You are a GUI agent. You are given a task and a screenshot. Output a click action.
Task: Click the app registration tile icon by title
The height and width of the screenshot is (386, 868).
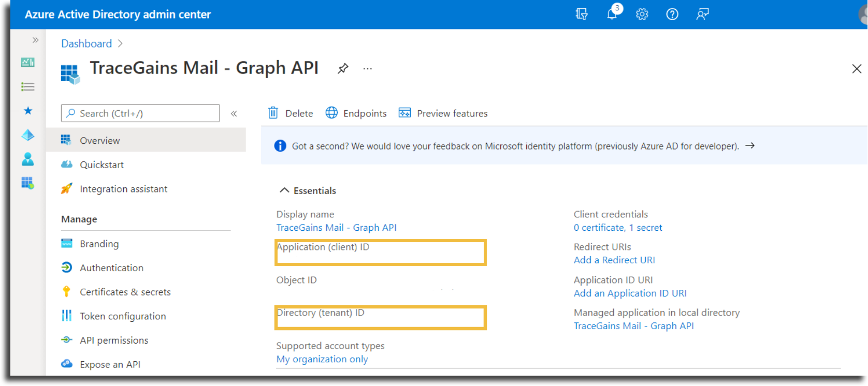coord(70,74)
